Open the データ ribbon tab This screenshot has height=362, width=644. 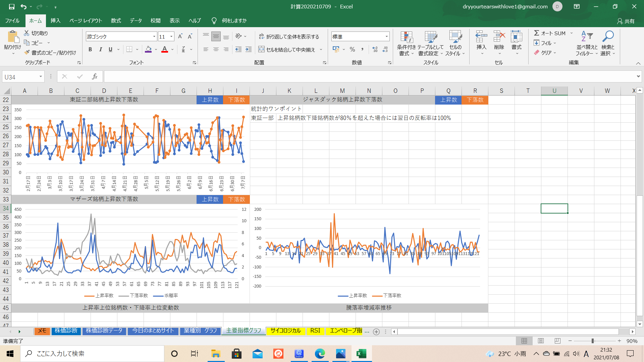136,20
